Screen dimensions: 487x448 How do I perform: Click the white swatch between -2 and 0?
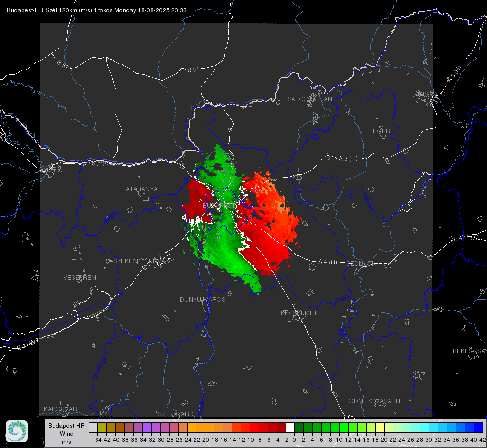(290, 427)
